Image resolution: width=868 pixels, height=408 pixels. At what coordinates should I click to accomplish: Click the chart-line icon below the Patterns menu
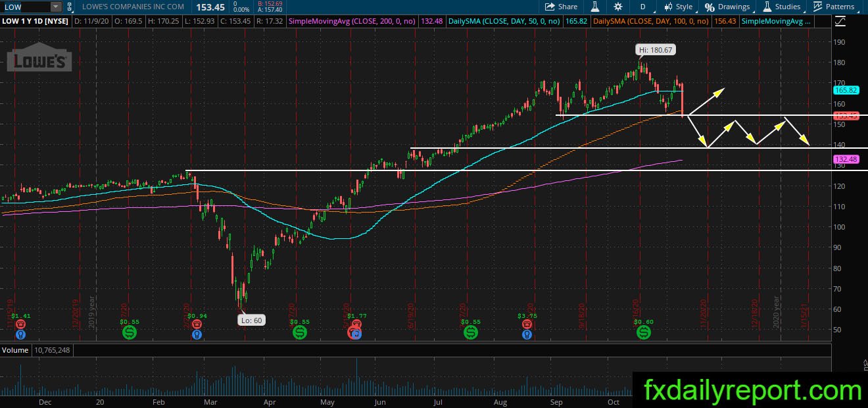coord(840,22)
